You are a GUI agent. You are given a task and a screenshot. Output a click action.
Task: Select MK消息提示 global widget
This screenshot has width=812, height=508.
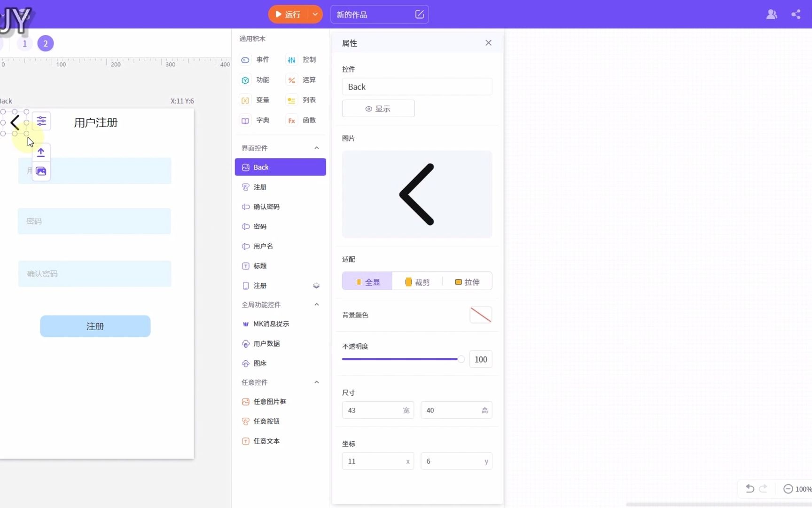pyautogui.click(x=281, y=324)
